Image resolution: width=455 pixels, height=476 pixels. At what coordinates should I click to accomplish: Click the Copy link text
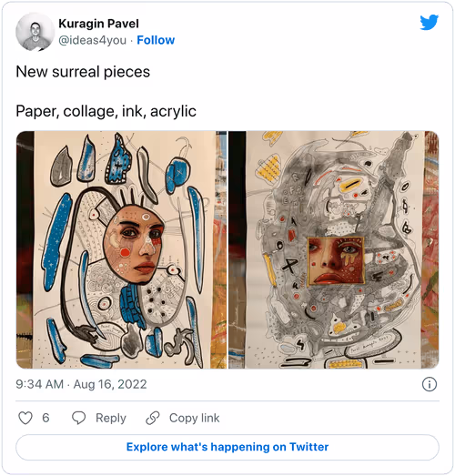point(194,418)
